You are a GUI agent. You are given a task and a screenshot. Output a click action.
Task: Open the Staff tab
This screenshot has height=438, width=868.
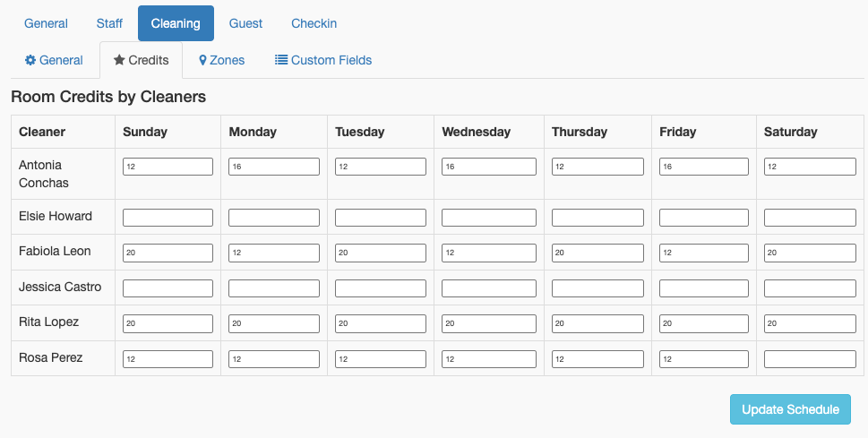[x=109, y=23]
